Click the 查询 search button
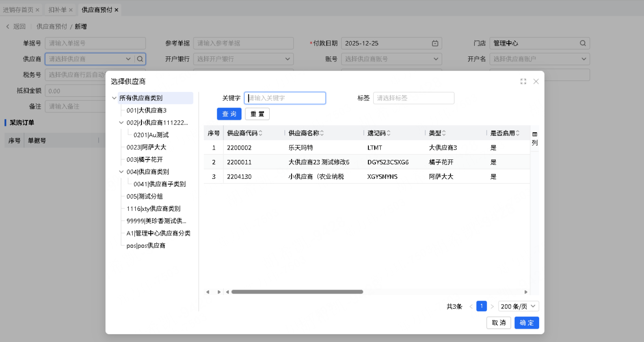644x342 pixels. click(x=229, y=114)
